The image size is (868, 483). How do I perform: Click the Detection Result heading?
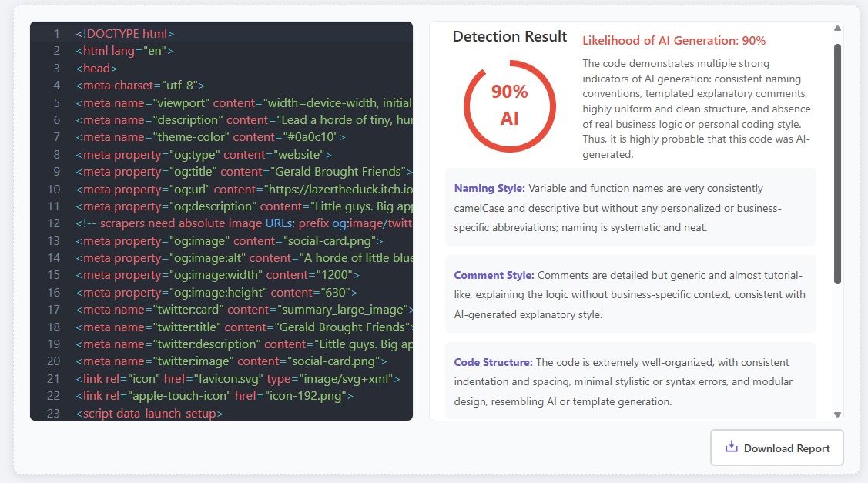coord(509,36)
